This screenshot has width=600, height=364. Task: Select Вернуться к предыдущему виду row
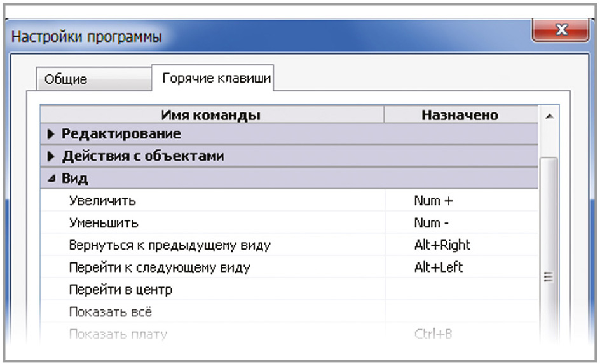(170, 245)
